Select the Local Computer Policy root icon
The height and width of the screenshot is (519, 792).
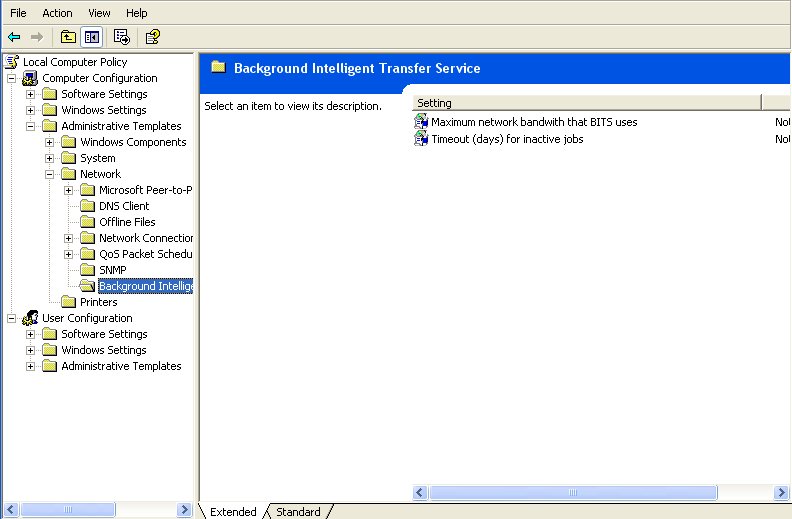tap(12, 62)
